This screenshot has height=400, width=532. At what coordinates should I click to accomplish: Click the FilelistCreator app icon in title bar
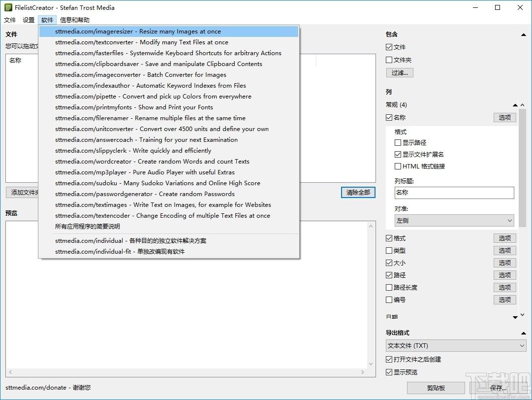click(x=8, y=7)
